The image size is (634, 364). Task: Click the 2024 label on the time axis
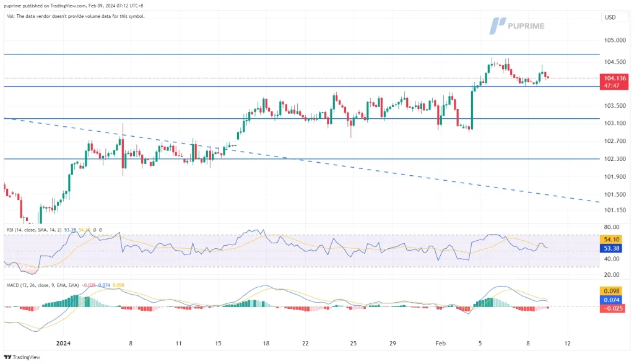pos(64,342)
